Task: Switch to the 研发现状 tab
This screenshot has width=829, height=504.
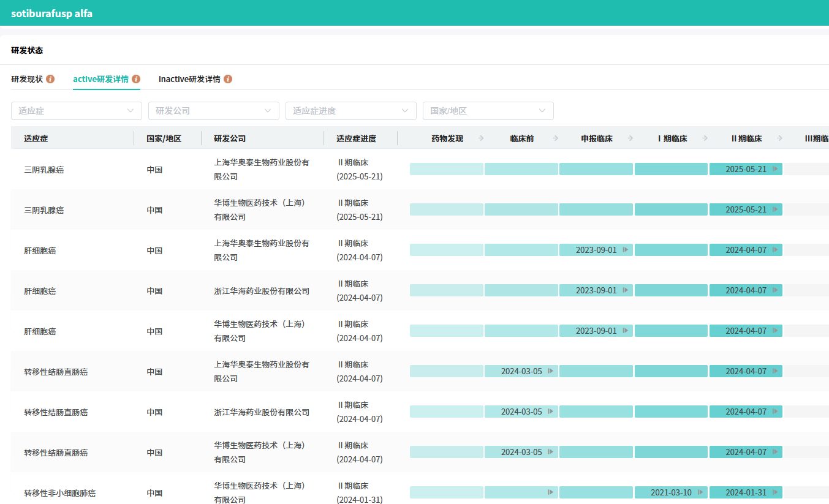Action: [x=27, y=79]
